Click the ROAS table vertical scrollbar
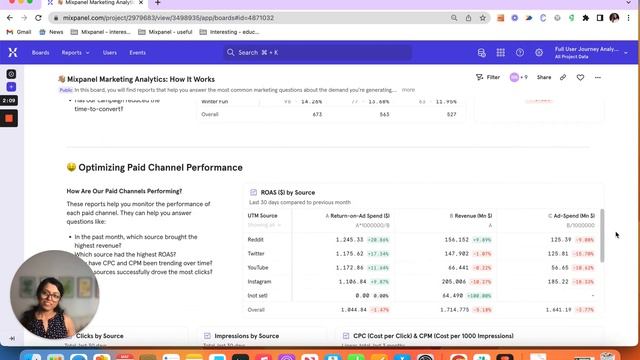This screenshot has height=360, width=640. (x=602, y=236)
